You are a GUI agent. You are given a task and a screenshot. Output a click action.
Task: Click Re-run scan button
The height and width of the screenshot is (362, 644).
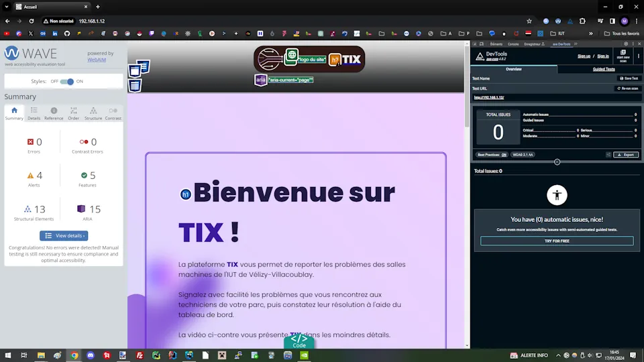628,88
